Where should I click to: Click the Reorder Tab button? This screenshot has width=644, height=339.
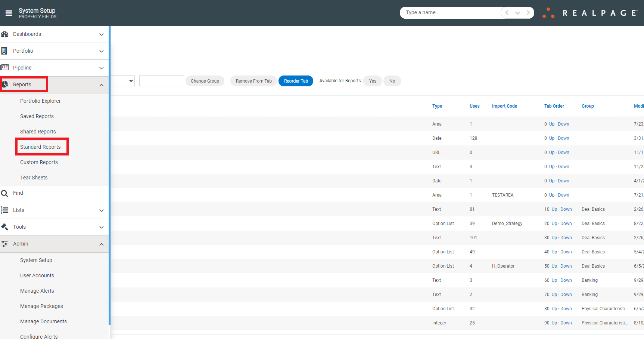[296, 81]
